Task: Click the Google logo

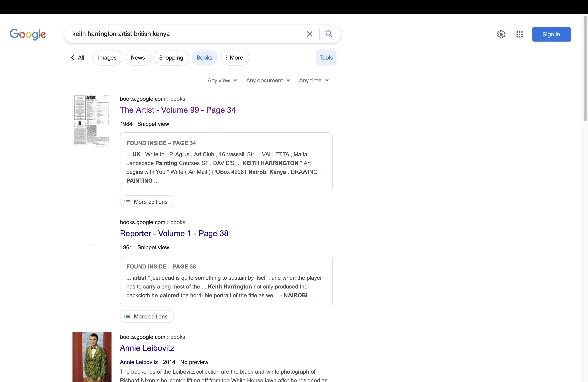Action: [x=28, y=34]
